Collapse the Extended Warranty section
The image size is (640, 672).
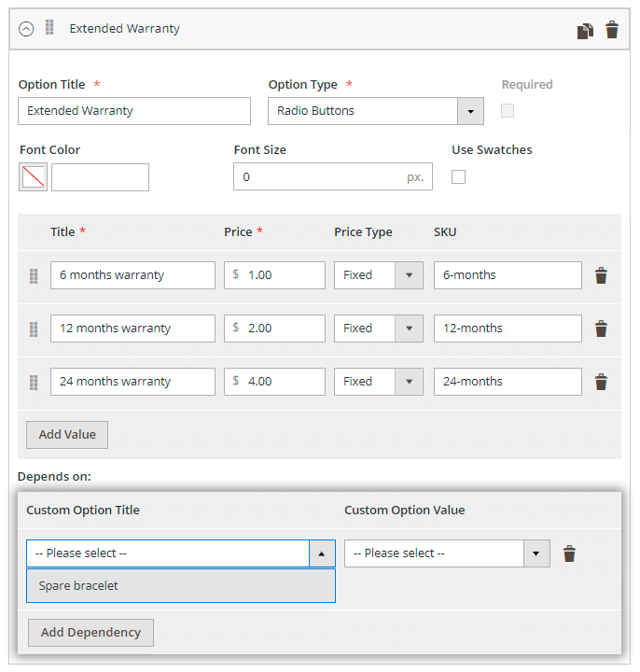[26, 29]
